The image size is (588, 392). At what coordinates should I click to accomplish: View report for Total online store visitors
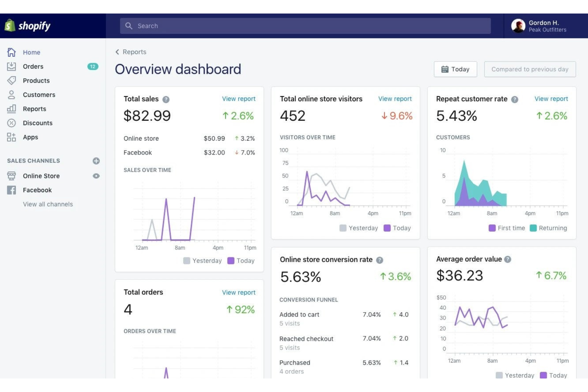[395, 99]
